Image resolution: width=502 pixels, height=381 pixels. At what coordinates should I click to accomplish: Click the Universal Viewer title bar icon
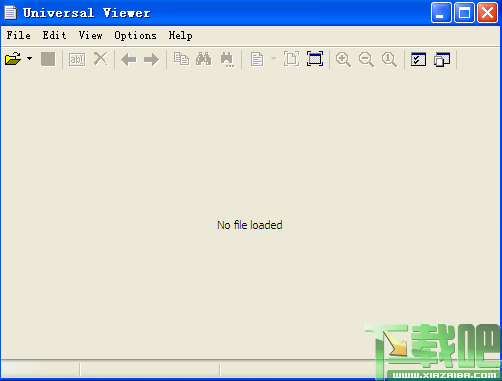[x=10, y=13]
